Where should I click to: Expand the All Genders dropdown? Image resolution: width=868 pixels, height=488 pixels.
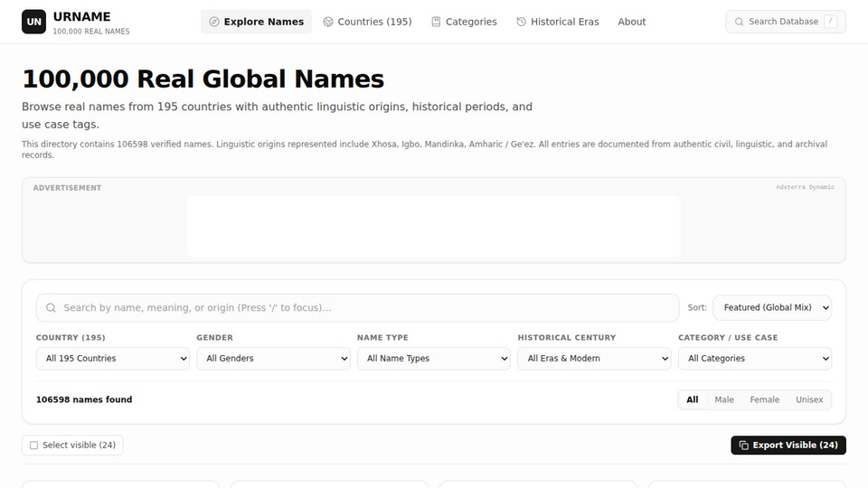[x=273, y=359]
